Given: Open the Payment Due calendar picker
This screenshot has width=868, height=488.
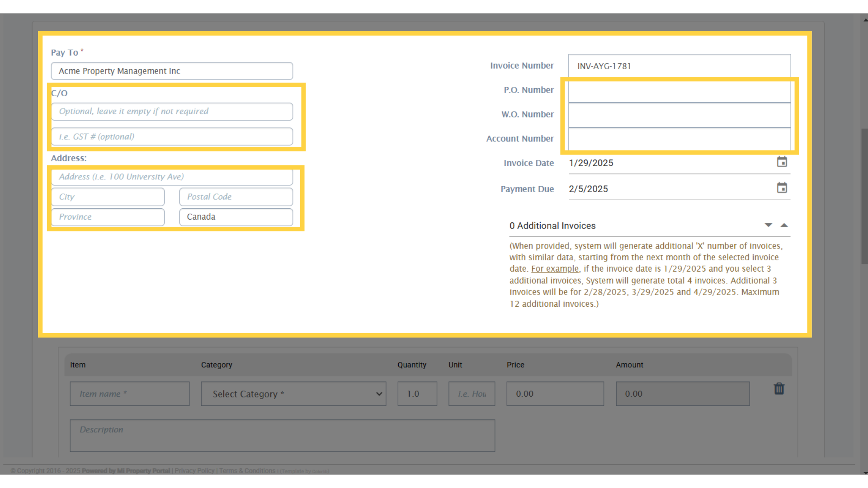Looking at the screenshot, I should tap(782, 188).
